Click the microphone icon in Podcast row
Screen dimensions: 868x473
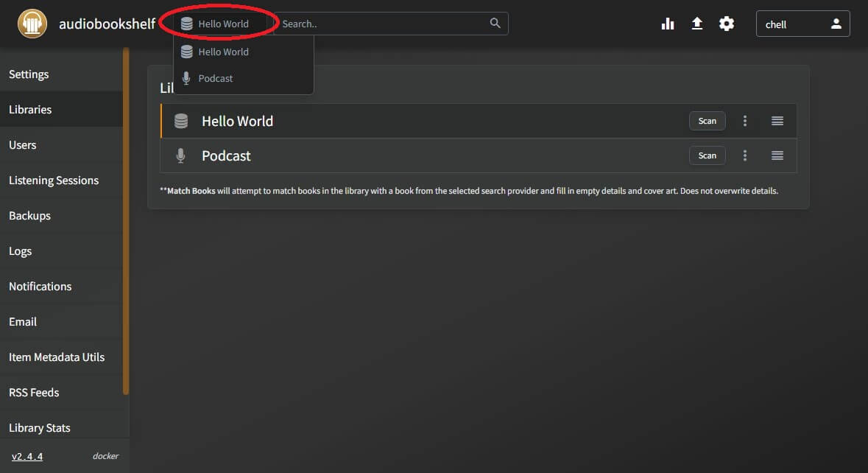(x=180, y=155)
